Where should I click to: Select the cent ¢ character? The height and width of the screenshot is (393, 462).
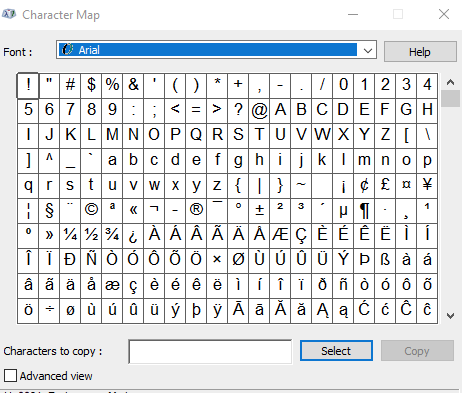pyautogui.click(x=364, y=186)
